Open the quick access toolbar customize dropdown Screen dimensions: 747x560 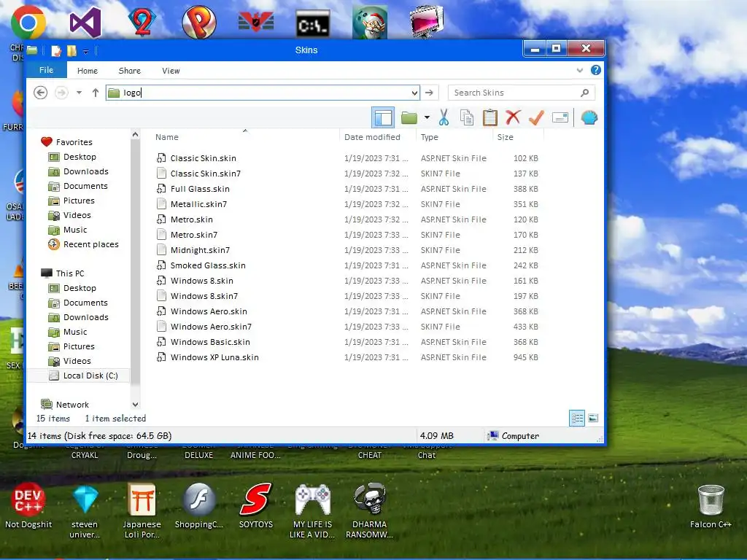tap(86, 51)
